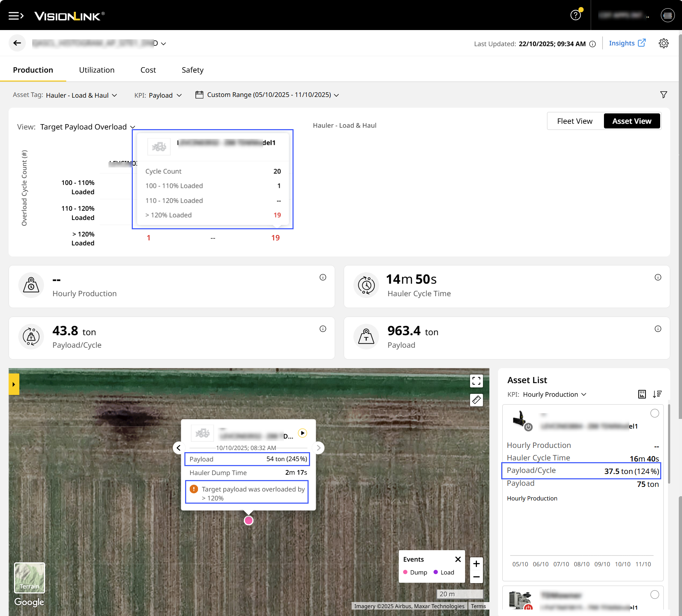The image size is (682, 616).
Task: Click the filter funnel icon
Action: 663,95
